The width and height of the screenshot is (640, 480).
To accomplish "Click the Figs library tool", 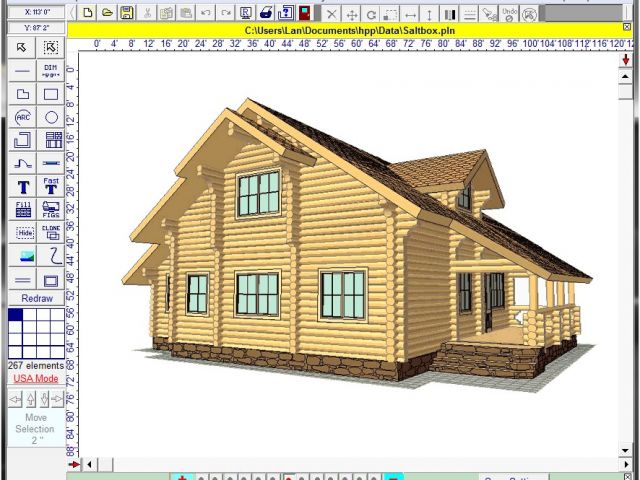I will point(51,209).
